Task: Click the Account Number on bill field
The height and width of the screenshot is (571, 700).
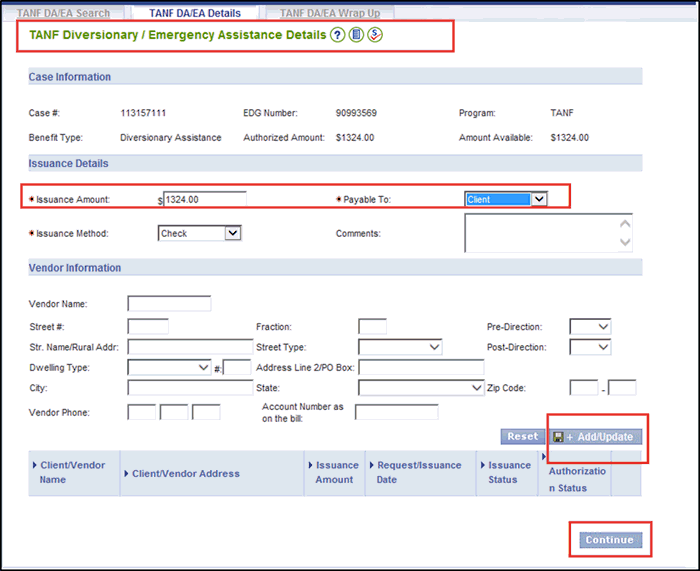Action: [396, 412]
